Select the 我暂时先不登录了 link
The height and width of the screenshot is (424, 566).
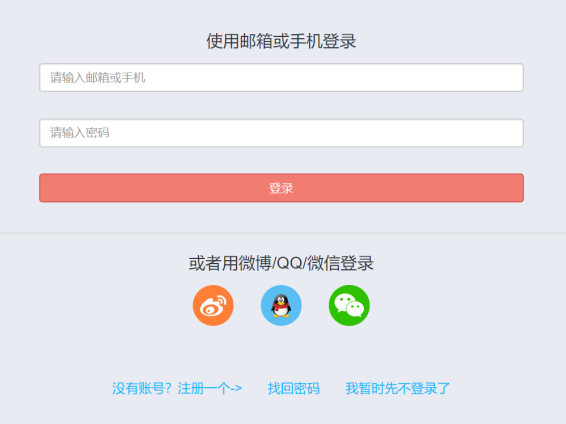pos(397,389)
